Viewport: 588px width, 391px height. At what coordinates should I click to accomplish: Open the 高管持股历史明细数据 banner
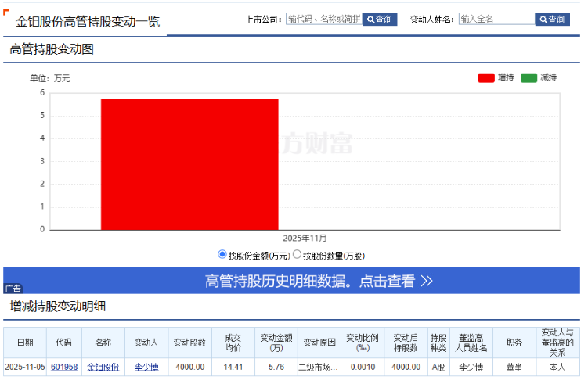coord(291,281)
